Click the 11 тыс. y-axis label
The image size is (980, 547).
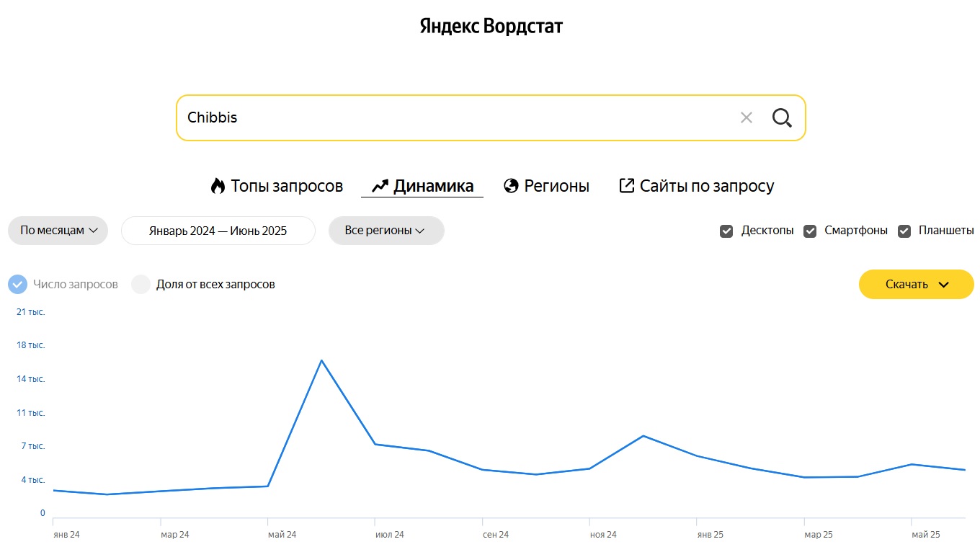pos(31,413)
